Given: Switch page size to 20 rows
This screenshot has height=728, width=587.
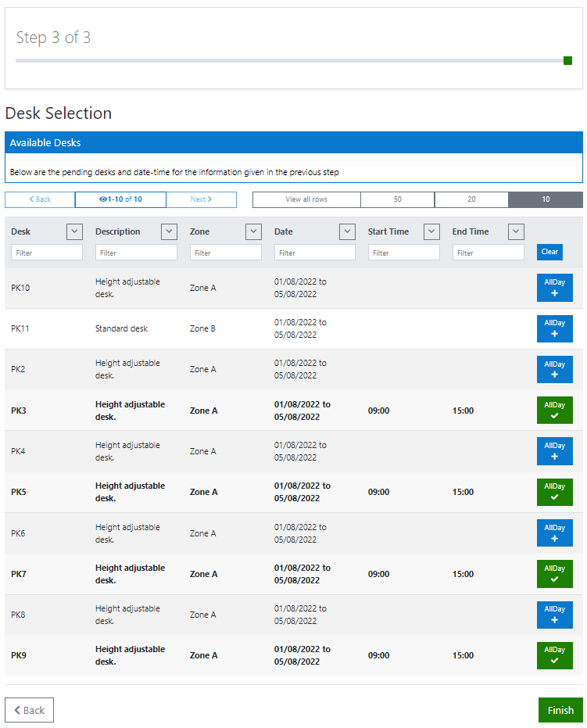Looking at the screenshot, I should click(471, 199).
